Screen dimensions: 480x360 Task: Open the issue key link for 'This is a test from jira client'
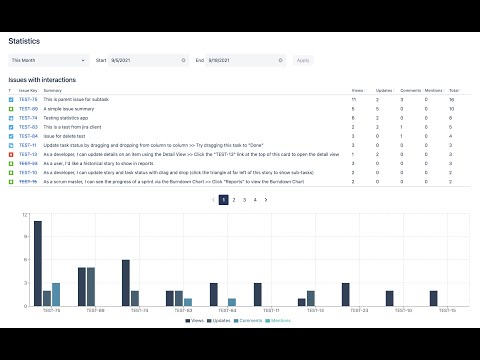(x=28, y=127)
